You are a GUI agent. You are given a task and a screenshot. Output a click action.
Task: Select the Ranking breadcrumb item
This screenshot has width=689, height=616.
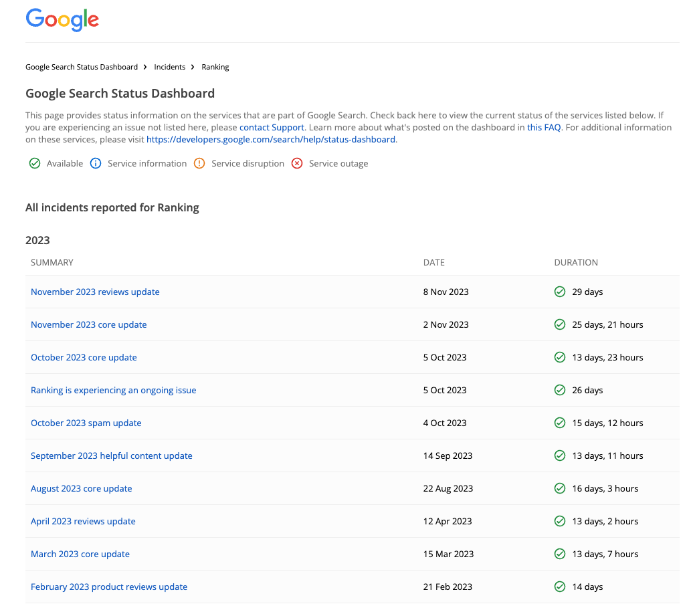click(215, 68)
